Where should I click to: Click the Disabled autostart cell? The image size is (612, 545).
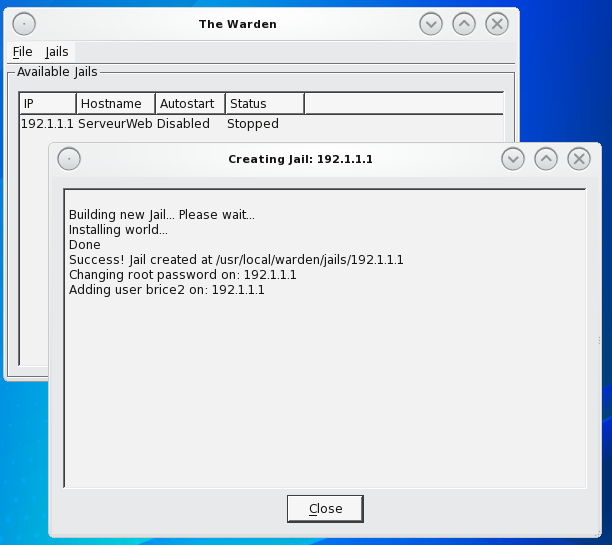point(183,124)
